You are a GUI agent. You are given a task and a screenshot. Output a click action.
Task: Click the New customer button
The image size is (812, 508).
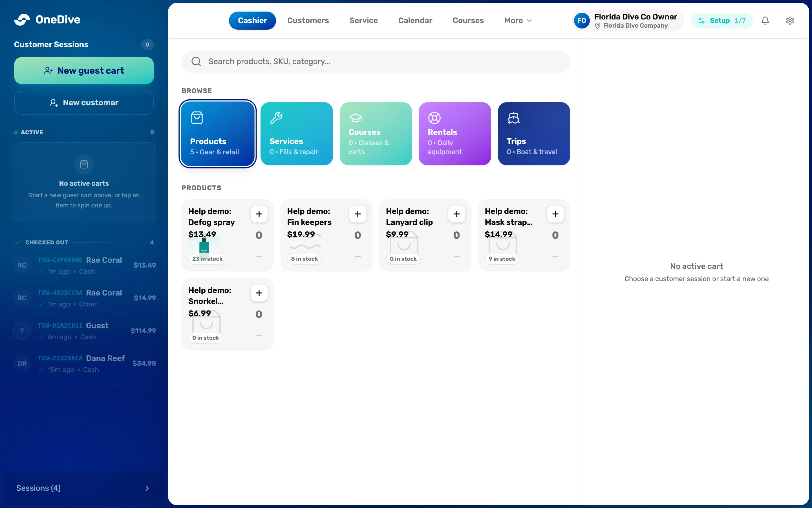pyautogui.click(x=84, y=102)
